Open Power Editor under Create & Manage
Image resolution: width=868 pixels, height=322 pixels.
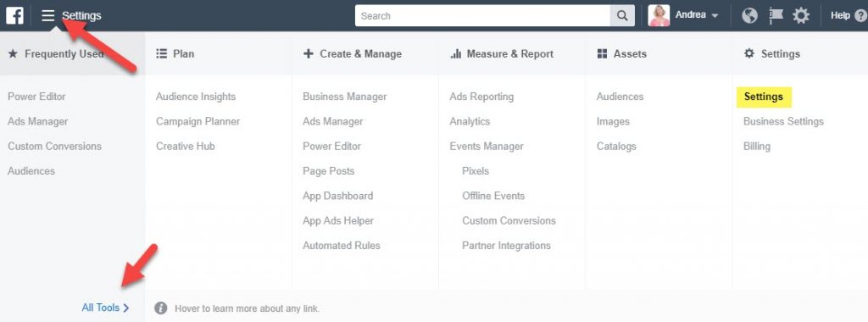(331, 146)
